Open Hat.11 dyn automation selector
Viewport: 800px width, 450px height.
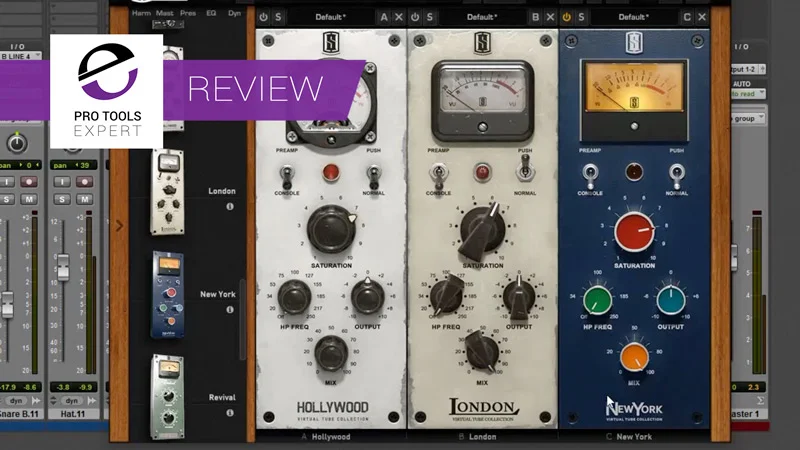(x=72, y=401)
